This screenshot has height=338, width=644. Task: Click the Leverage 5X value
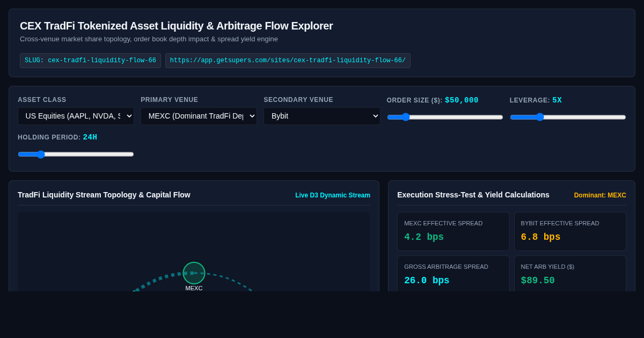pos(557,100)
